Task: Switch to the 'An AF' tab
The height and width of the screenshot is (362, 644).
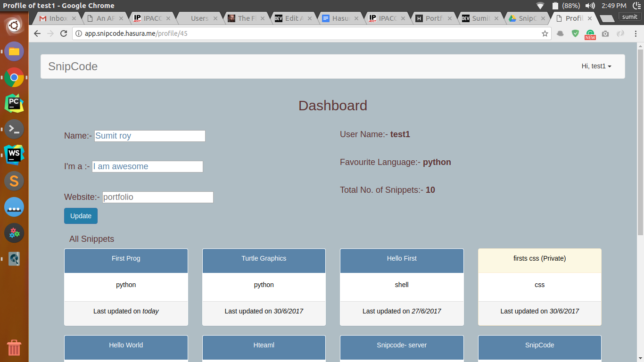Action: 105,18
